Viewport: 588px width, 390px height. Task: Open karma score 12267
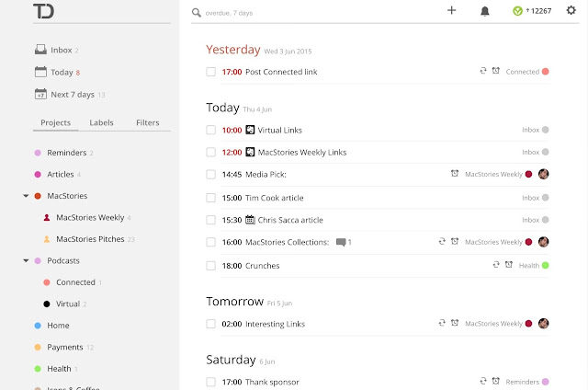pos(532,11)
